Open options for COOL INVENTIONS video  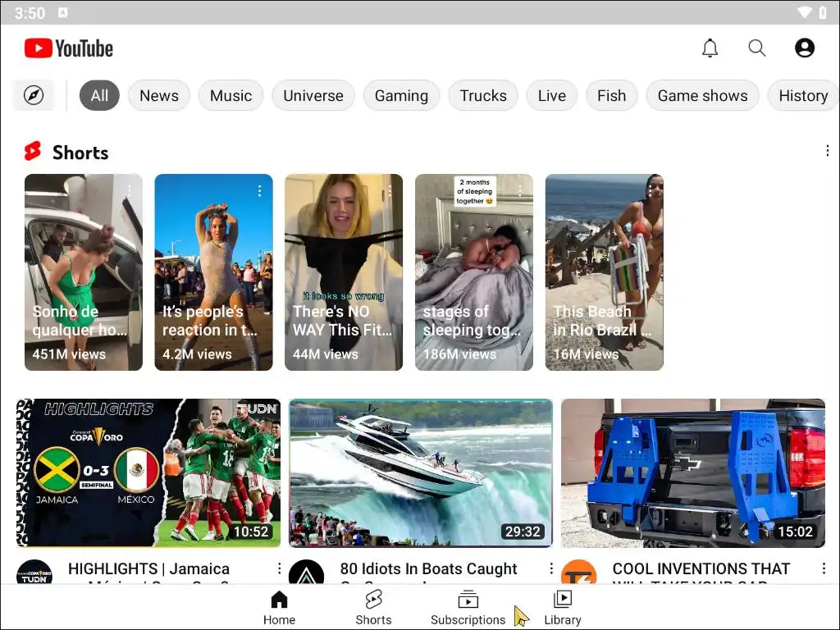coord(824,568)
